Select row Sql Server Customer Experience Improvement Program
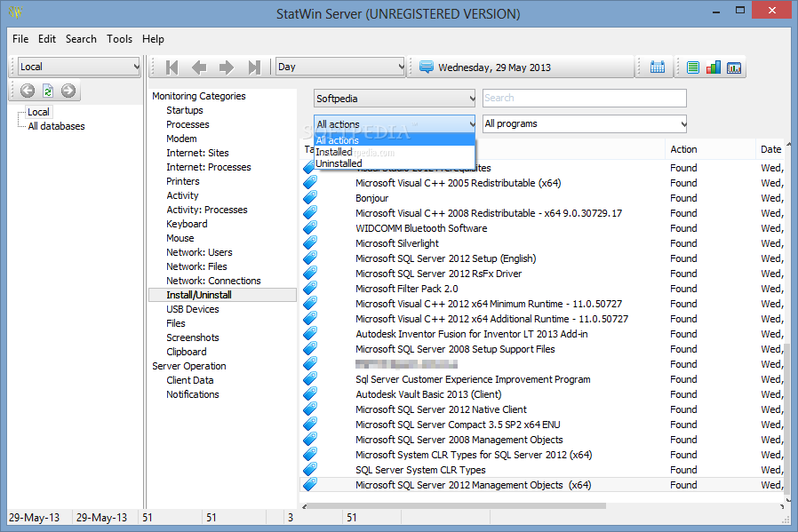 tap(544, 379)
